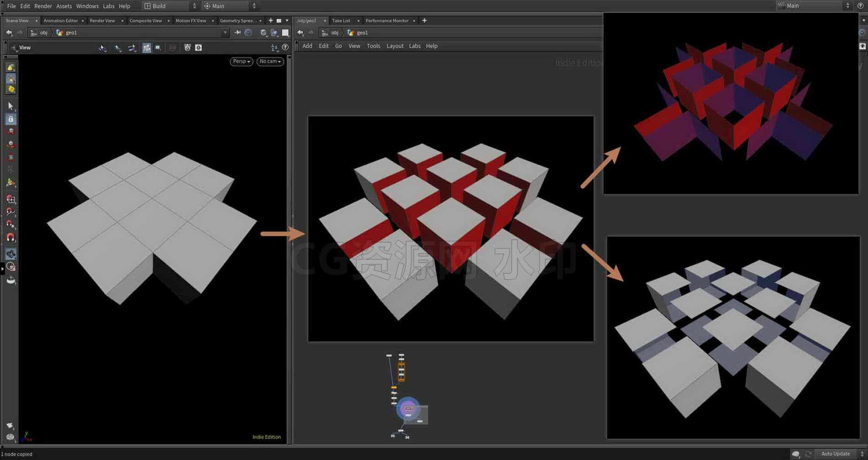The image size is (868, 460).
Task: Click the chat bubble icon in status bar
Action: click(796, 454)
